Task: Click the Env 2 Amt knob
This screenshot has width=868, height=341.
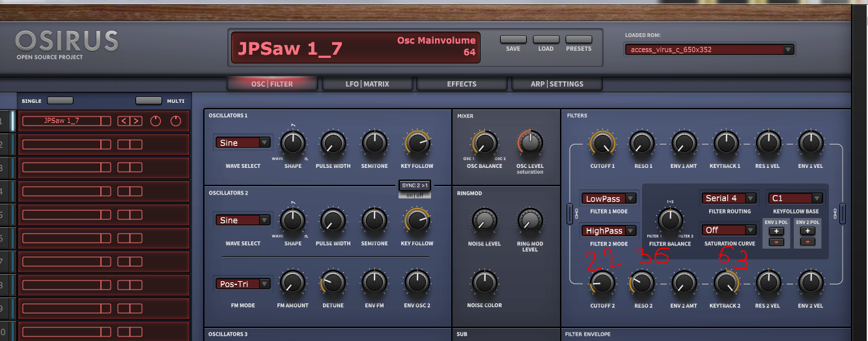Action: (684, 282)
